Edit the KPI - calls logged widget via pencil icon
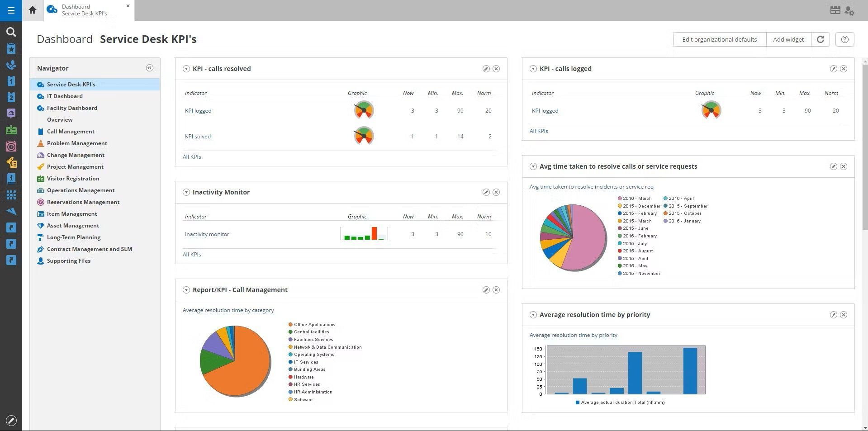Screen dimensions: 868x431 [x=833, y=68]
